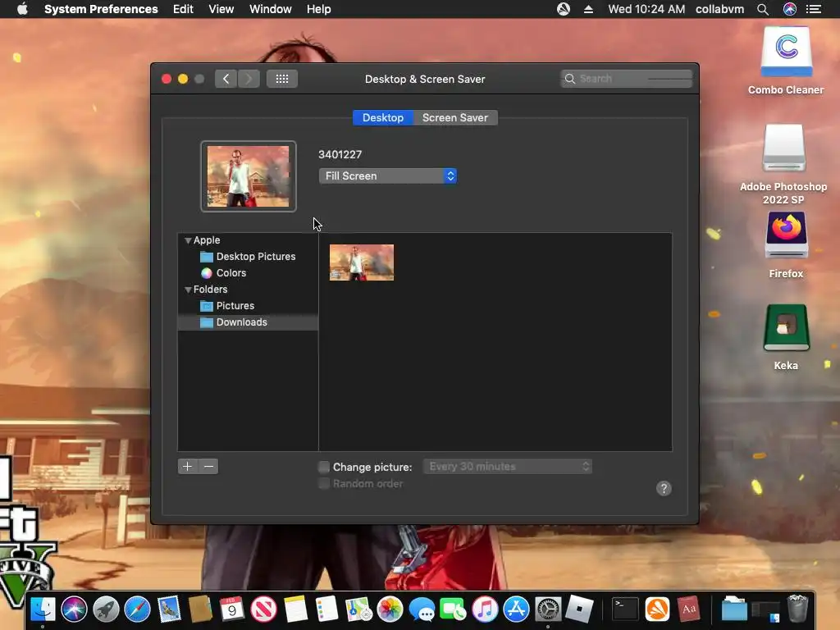Select the Pictures folder
Viewport: 840px width, 630px height.
(x=227, y=306)
